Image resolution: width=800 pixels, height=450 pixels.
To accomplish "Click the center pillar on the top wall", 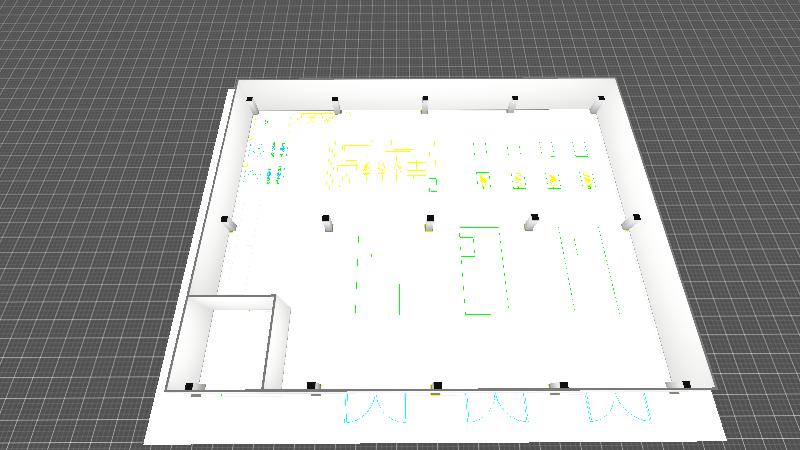I will (x=425, y=102).
